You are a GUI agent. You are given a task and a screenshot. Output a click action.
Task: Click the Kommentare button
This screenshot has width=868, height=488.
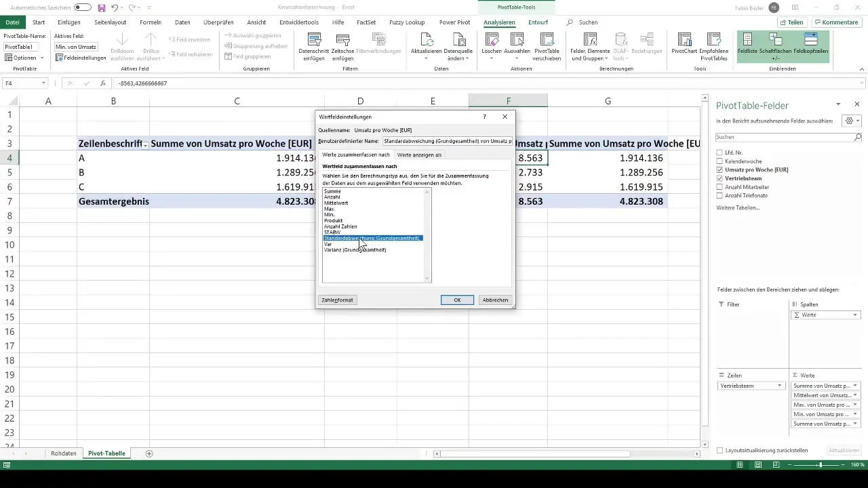coord(836,22)
